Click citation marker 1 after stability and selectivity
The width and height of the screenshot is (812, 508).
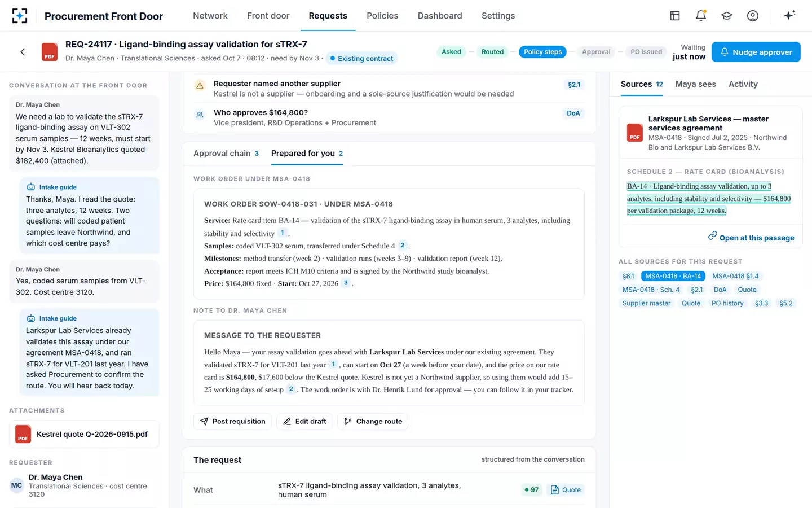point(283,233)
